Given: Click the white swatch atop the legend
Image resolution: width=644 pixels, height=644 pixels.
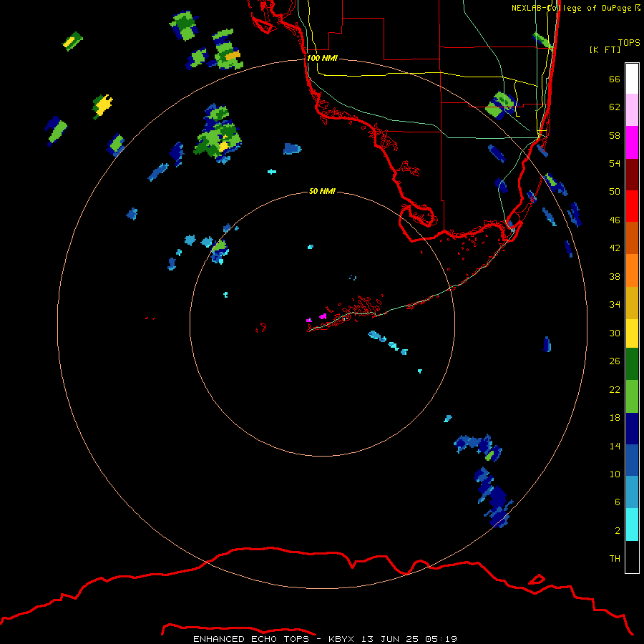Looking at the screenshot, I should click(632, 79).
